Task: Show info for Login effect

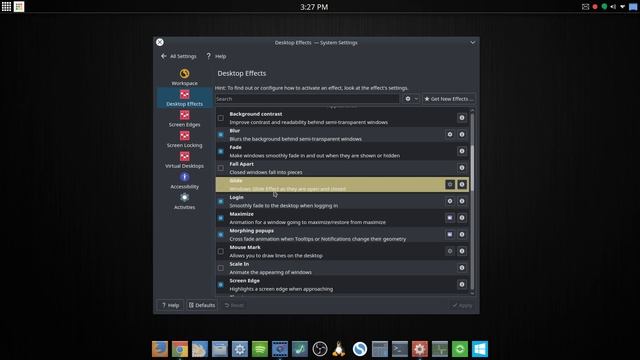Action: click(462, 201)
